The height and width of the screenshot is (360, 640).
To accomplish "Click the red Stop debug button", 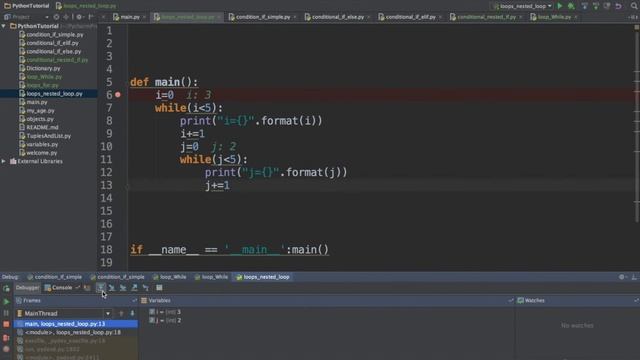I will 6,324.
